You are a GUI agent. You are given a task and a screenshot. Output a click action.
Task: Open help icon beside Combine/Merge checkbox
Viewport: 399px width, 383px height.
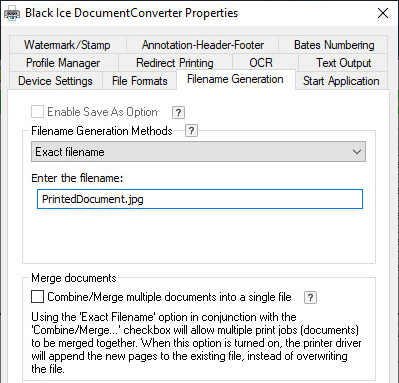pyautogui.click(x=310, y=297)
